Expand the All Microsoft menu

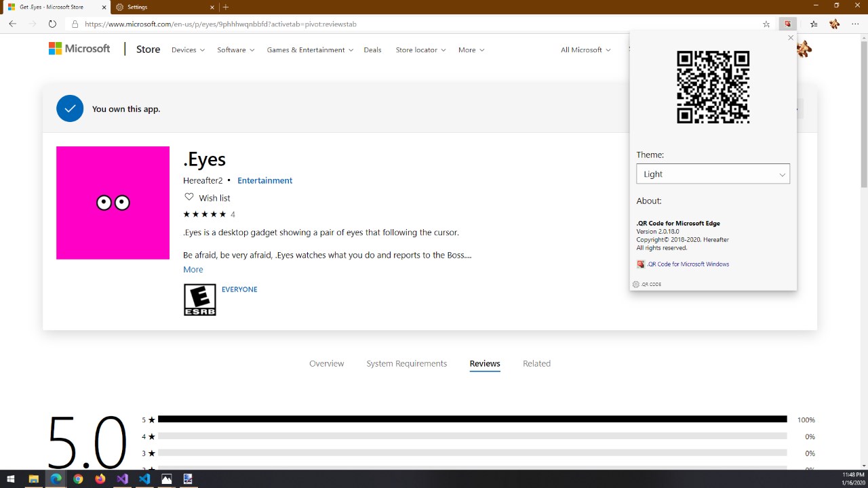586,50
